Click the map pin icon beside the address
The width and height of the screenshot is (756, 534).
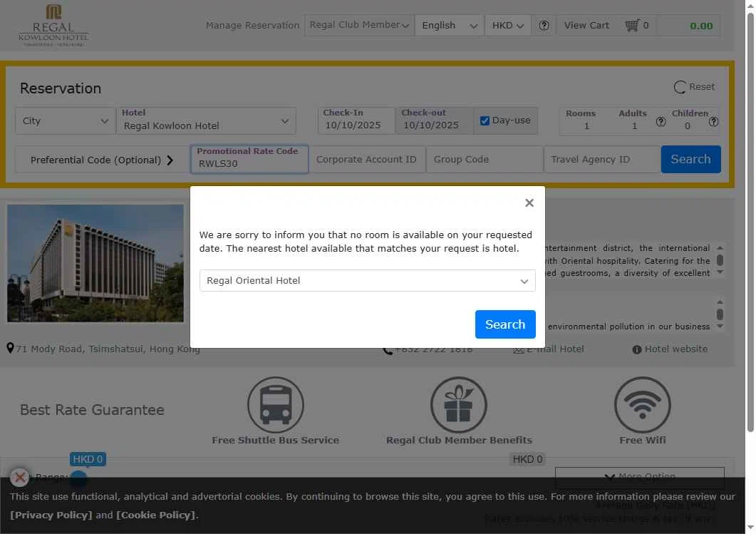10,348
